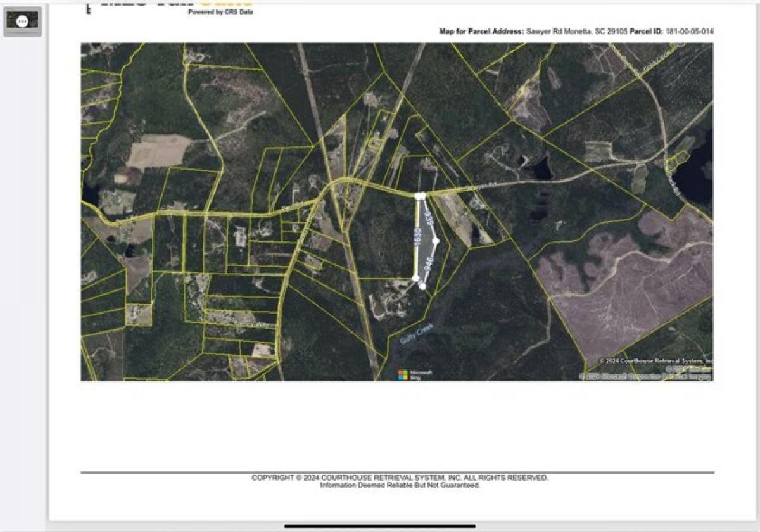Viewport: 760px width, 532px height.
Task: Select the bottom parcel boundary marker
Action: click(x=416, y=277)
